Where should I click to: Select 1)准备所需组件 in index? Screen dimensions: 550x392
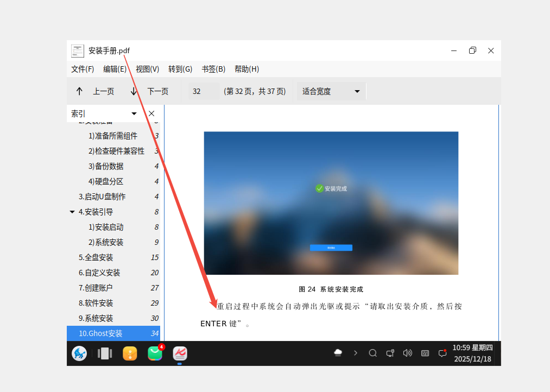[113, 136]
